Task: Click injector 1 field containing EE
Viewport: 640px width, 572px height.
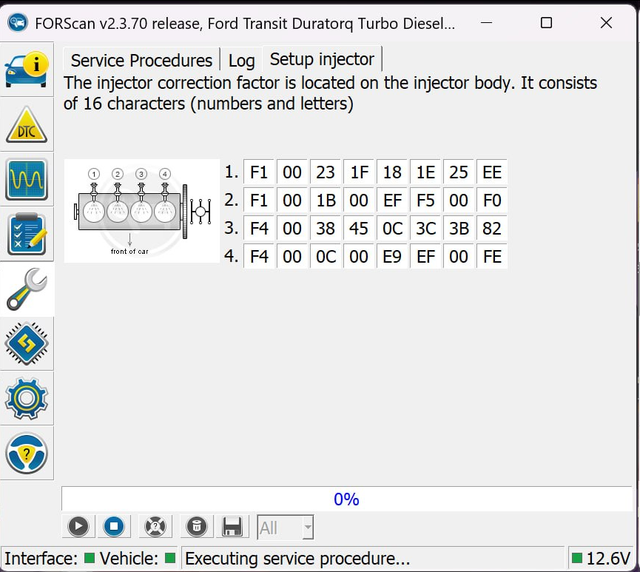Action: (492, 172)
